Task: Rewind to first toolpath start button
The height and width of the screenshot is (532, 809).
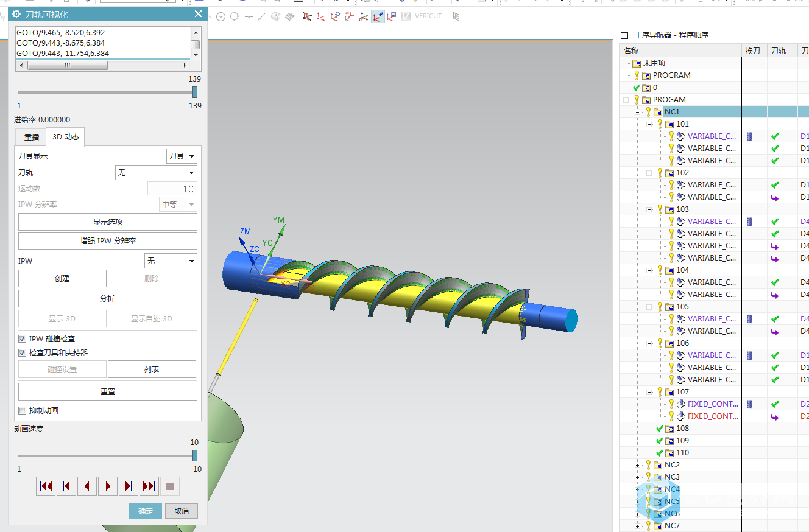Action: pyautogui.click(x=46, y=486)
